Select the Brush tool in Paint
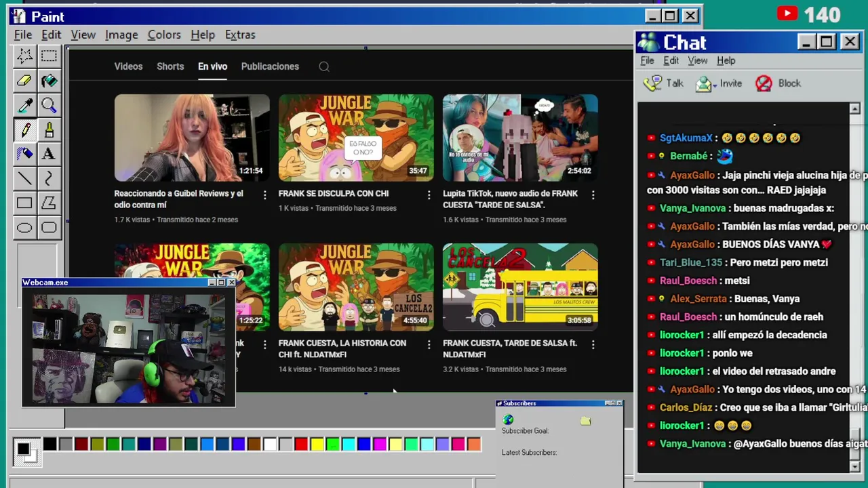868x488 pixels. point(49,129)
